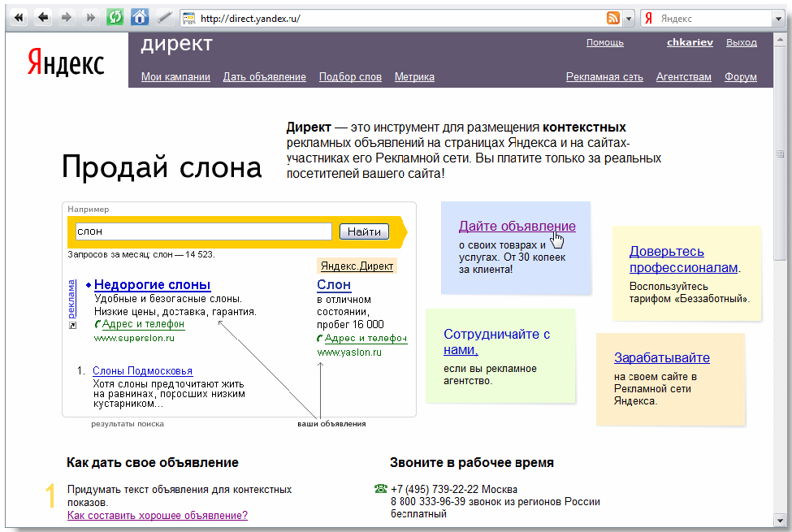Image resolution: width=792 pixels, height=532 pixels.
Task: Click the Сотрудничайте с нами link
Action: [x=496, y=342]
